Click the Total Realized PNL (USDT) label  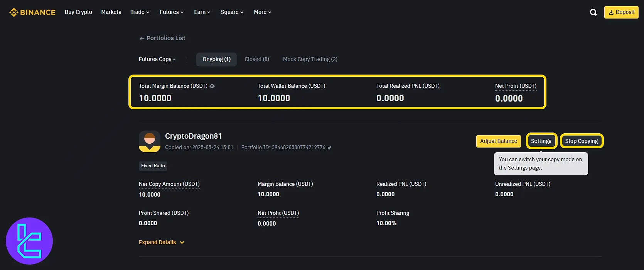click(x=408, y=86)
